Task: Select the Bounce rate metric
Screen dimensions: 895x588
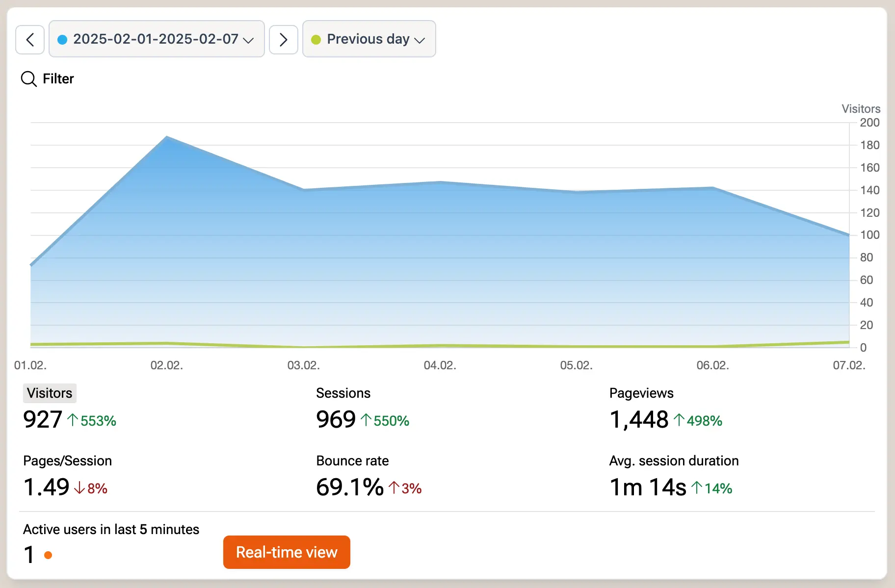Action: click(352, 460)
